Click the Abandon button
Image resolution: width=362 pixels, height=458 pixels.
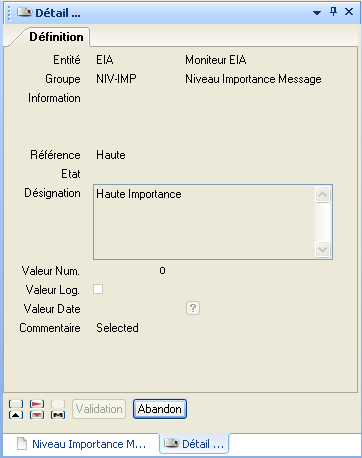160,409
